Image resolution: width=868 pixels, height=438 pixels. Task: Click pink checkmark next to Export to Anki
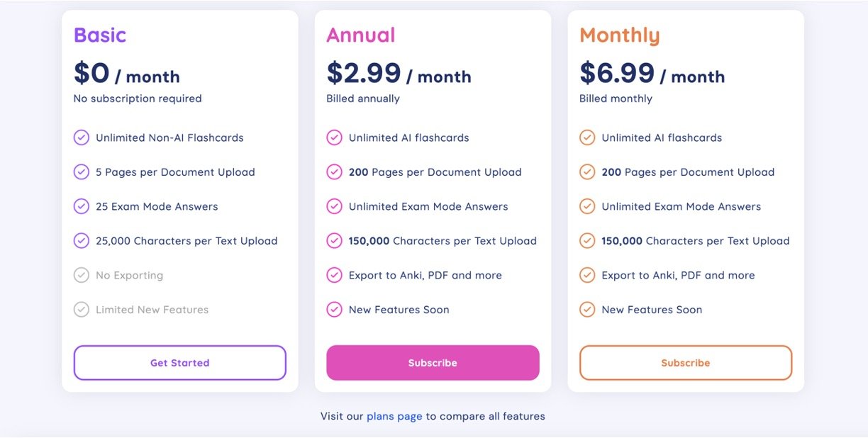(334, 275)
